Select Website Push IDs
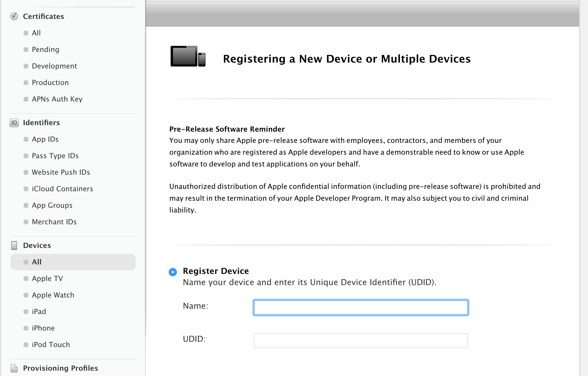Screen dimensions: 588x376 (61, 172)
